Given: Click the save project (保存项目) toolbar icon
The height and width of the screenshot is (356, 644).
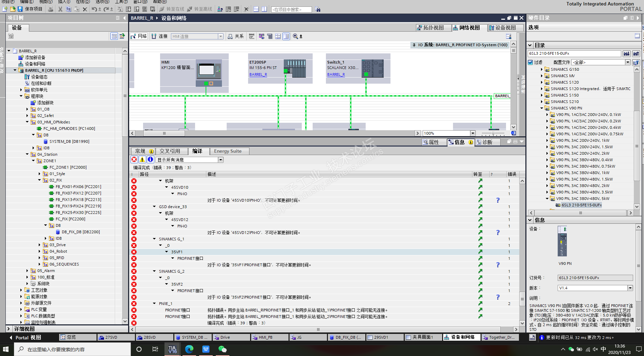Looking at the screenshot, I should (20, 9).
